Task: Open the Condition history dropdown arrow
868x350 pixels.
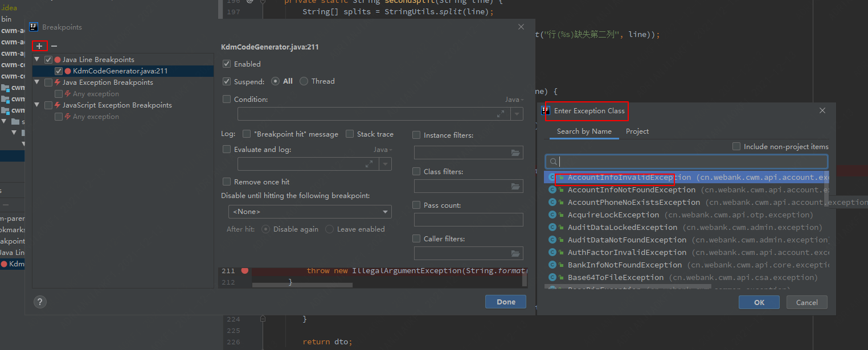Action: tap(517, 114)
